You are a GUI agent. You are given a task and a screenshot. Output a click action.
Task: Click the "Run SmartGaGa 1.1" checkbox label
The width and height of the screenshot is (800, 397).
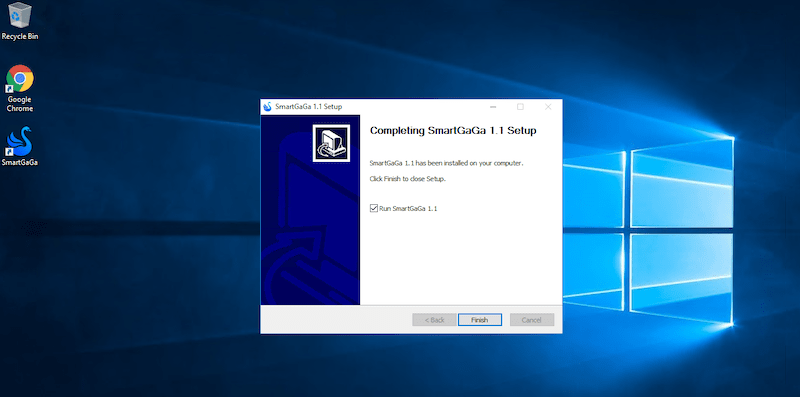tap(408, 209)
